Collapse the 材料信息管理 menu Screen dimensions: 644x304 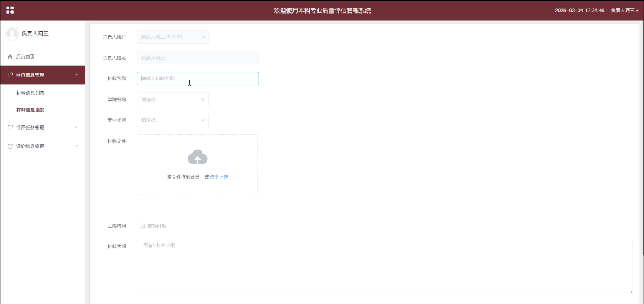(x=43, y=75)
